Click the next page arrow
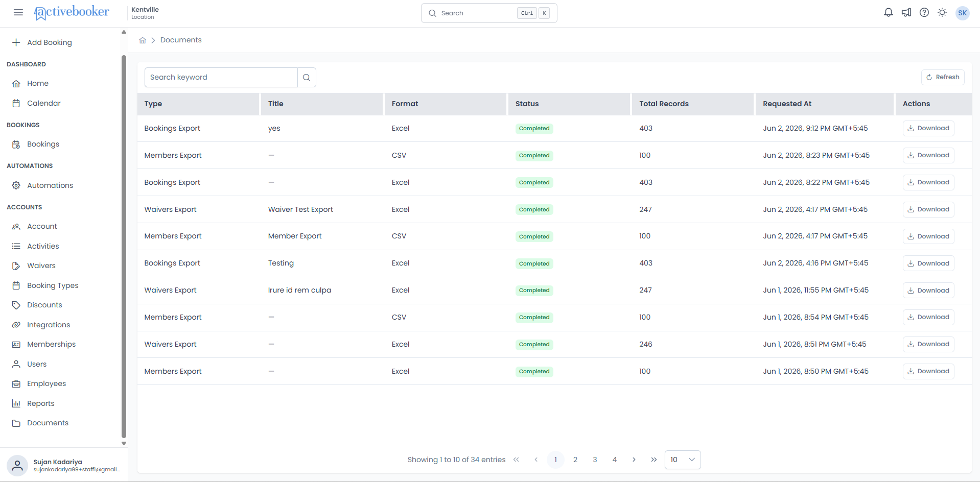980x482 pixels. [634, 460]
